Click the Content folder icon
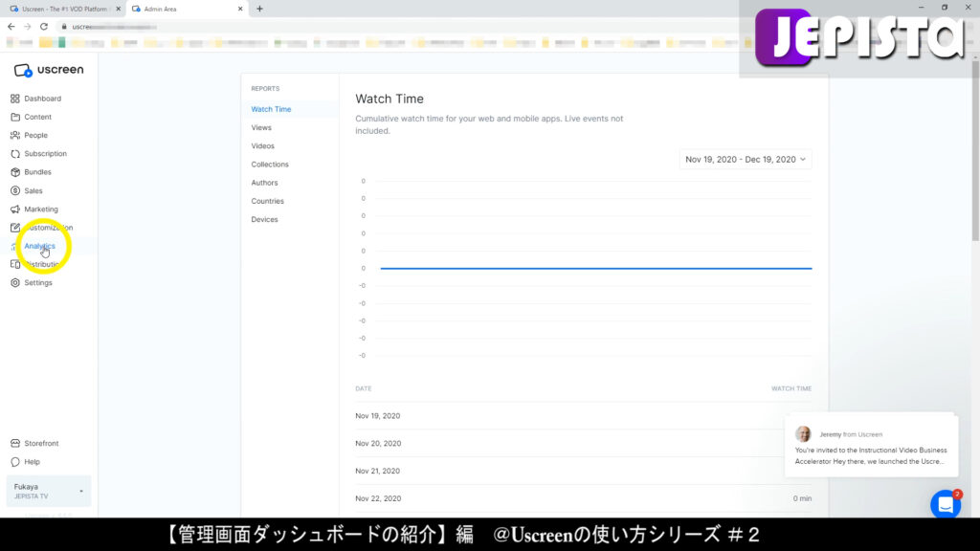980x551 pixels. point(15,117)
